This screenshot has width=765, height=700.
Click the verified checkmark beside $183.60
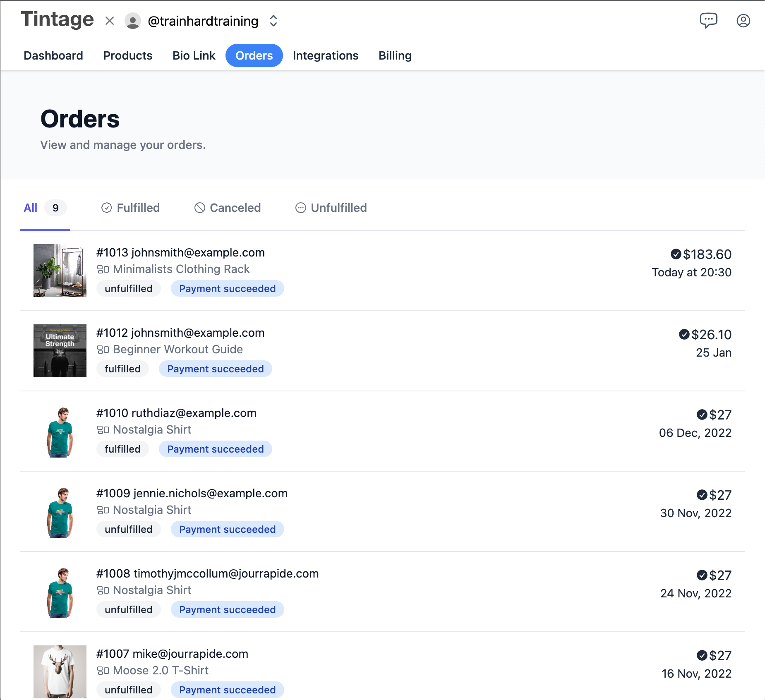pyautogui.click(x=676, y=254)
